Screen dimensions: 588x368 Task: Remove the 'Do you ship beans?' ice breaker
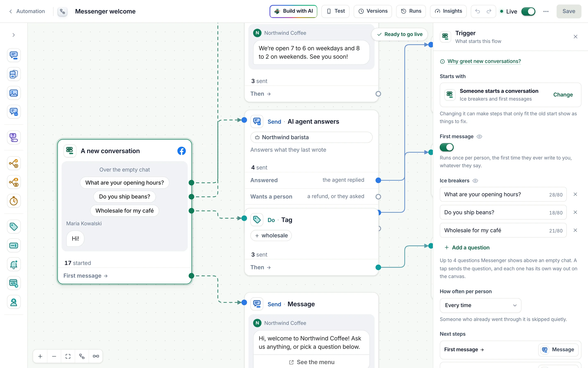[575, 212]
